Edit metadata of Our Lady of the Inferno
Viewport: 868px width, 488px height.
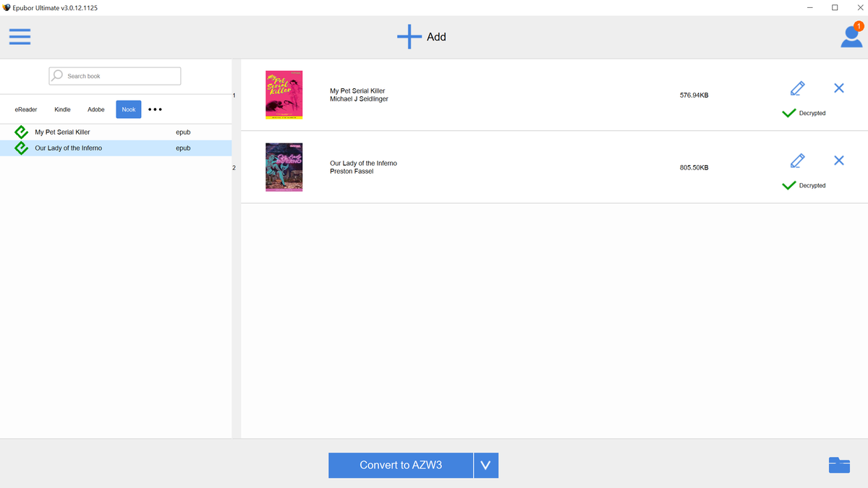point(796,160)
